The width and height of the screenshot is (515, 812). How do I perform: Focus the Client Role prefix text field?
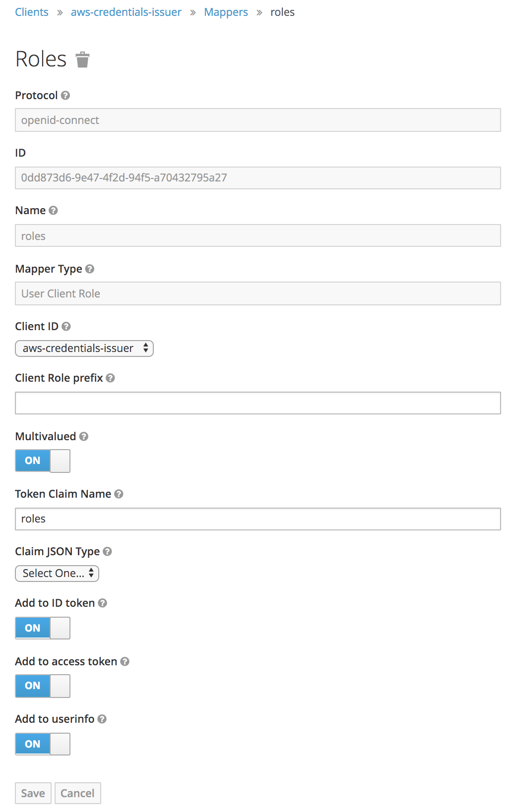point(258,403)
